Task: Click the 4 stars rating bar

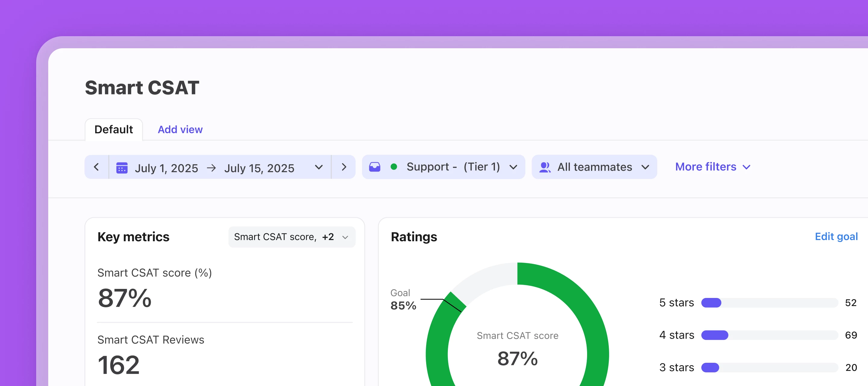Action: click(769, 335)
